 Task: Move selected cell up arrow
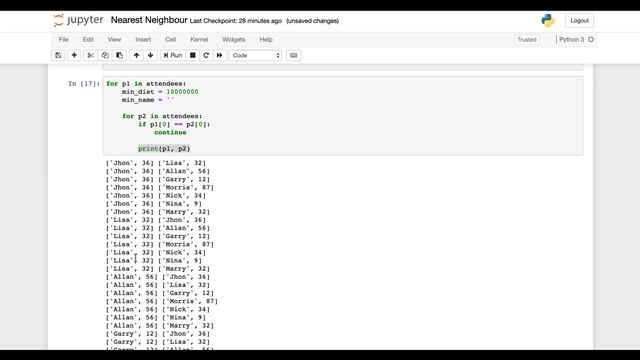coord(136,55)
